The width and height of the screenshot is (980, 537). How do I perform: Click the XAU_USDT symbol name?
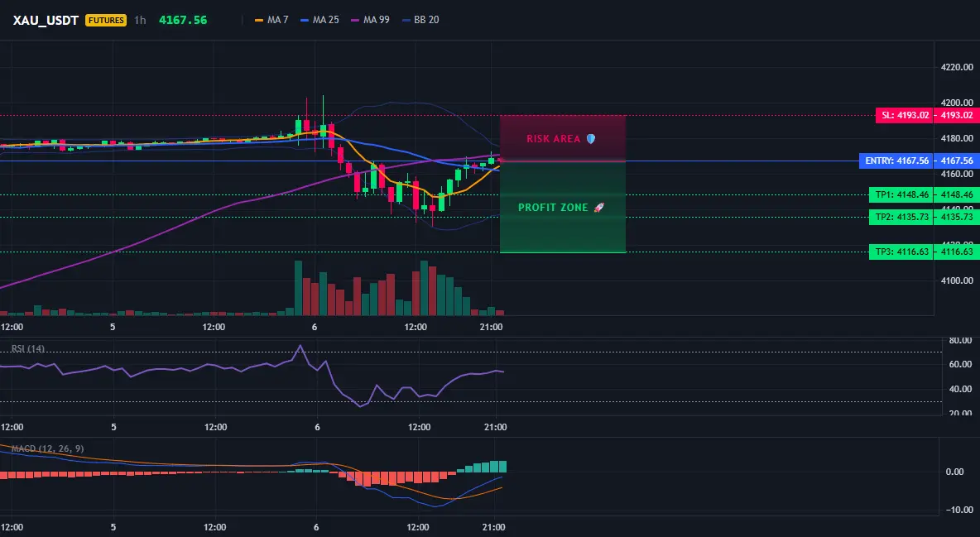click(x=46, y=20)
